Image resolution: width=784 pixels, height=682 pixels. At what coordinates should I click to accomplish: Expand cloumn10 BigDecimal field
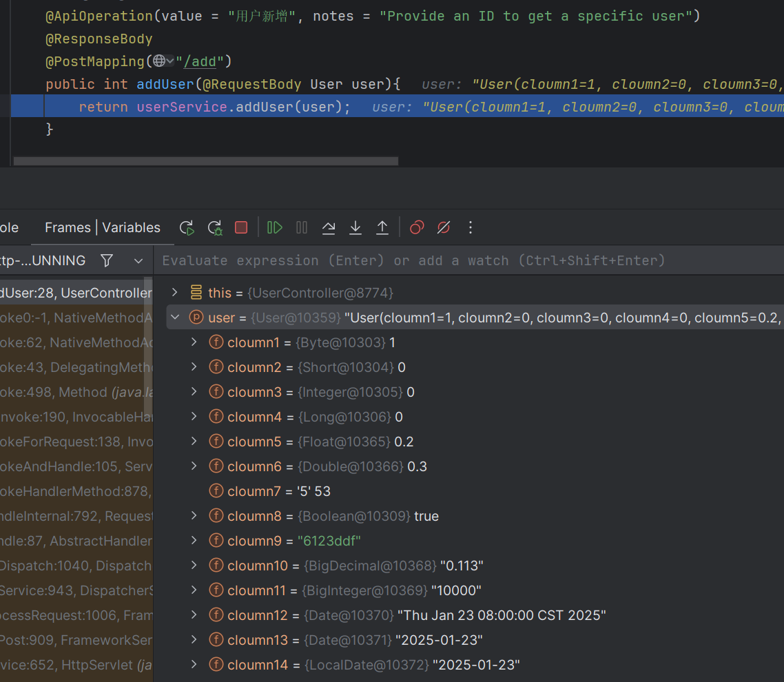[x=194, y=565]
